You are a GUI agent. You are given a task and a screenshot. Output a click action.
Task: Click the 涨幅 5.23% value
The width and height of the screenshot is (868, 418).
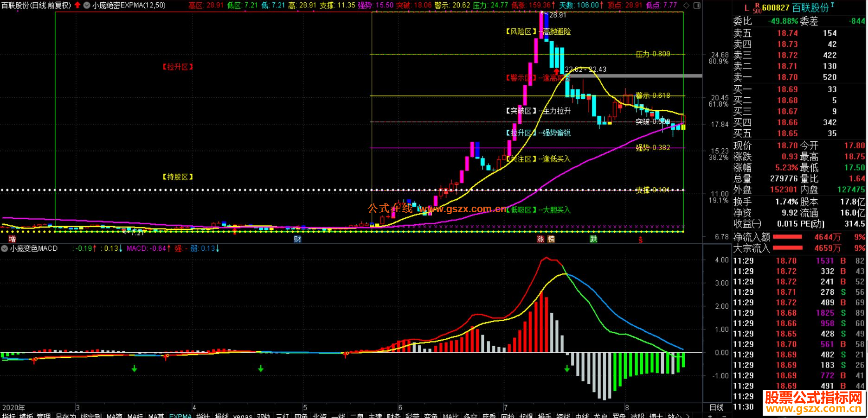pos(787,168)
